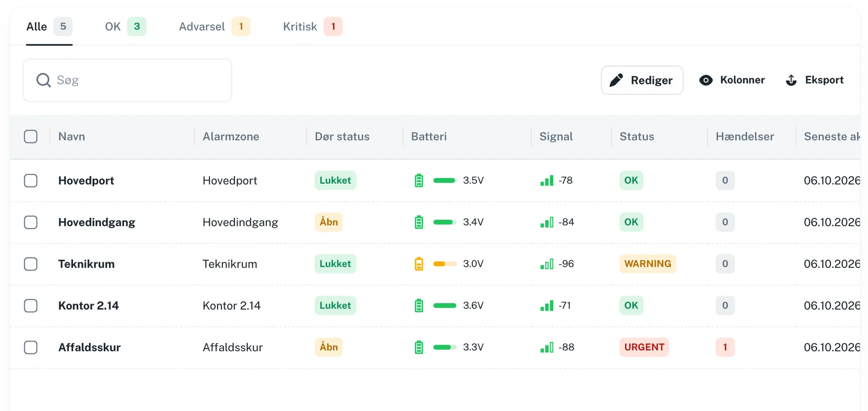Screen dimensions: 868x411
Task: Click signal bars icon in Hovedport row
Action: click(547, 181)
